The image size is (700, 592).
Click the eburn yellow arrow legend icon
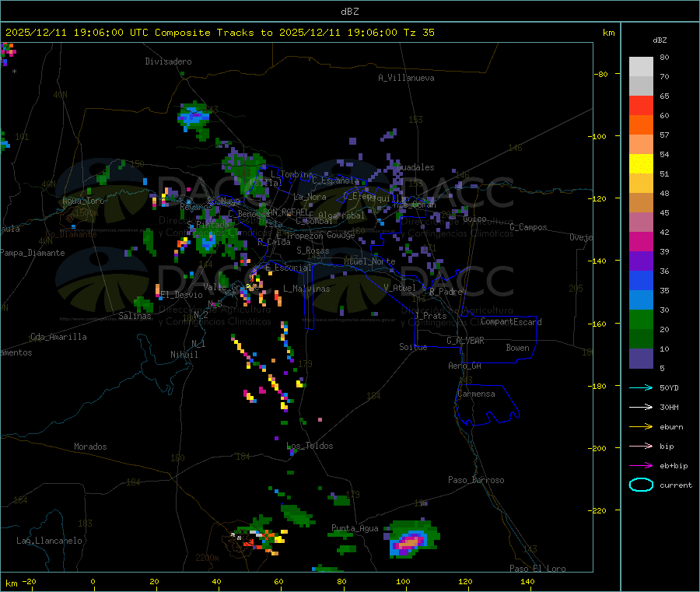click(641, 426)
